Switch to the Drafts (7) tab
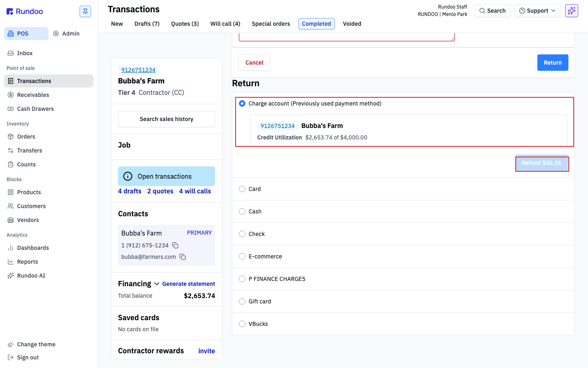Viewport: 588px width, 368px height. (147, 24)
